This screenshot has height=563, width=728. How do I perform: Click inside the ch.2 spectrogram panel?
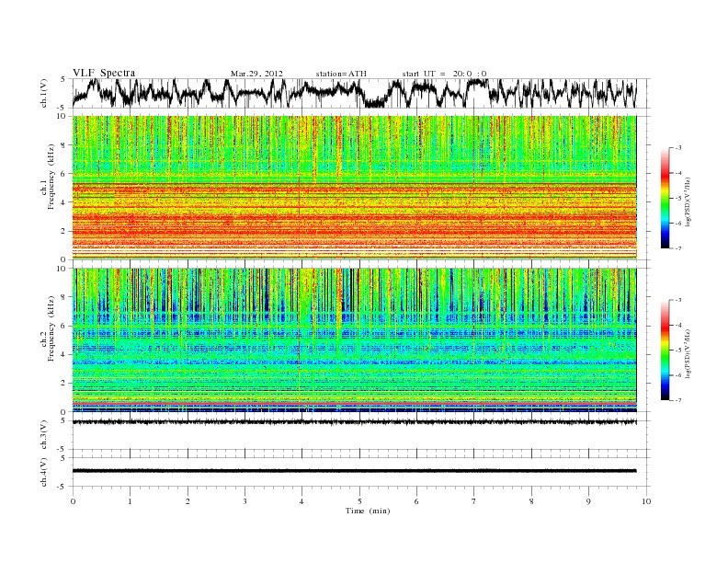point(355,340)
